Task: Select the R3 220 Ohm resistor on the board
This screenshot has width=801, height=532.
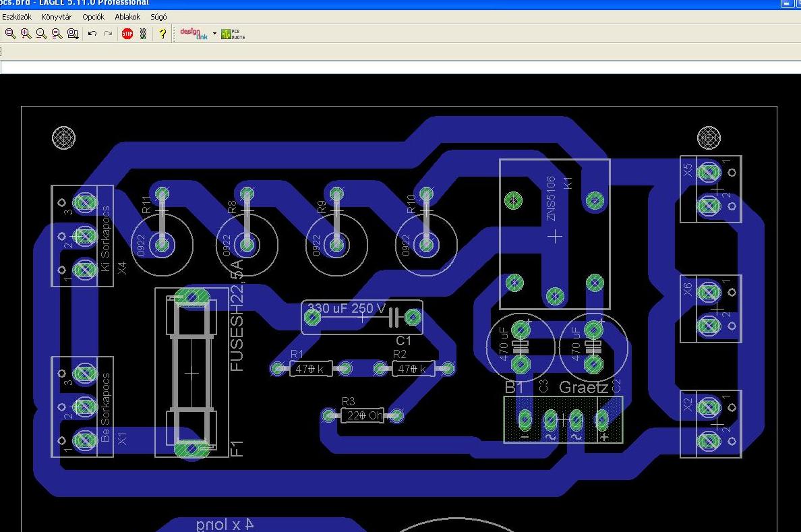Action: click(x=363, y=416)
